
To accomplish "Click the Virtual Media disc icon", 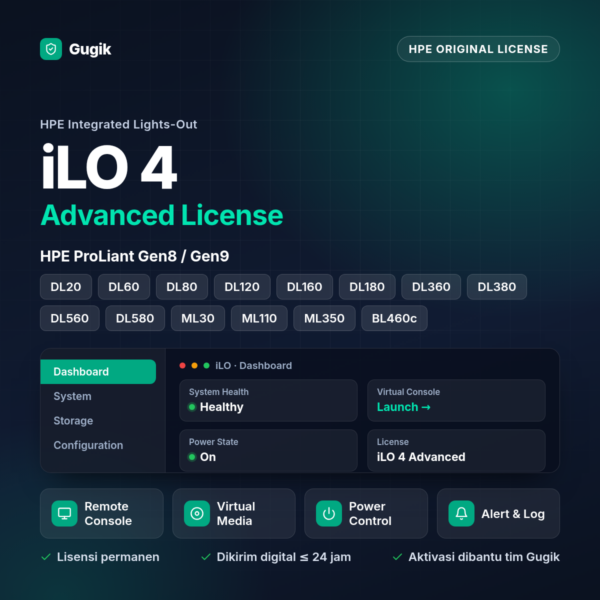I will tap(197, 514).
